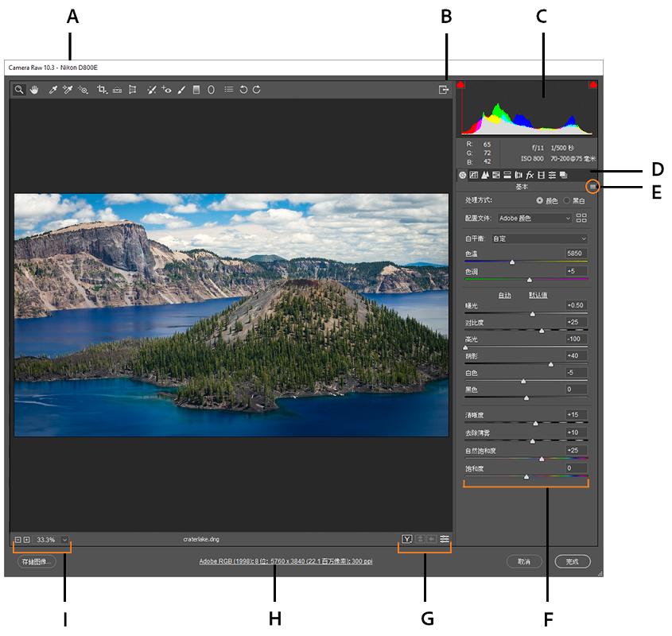Select the Hand tool
Image resolution: width=672 pixels, height=636 pixels.
point(35,89)
